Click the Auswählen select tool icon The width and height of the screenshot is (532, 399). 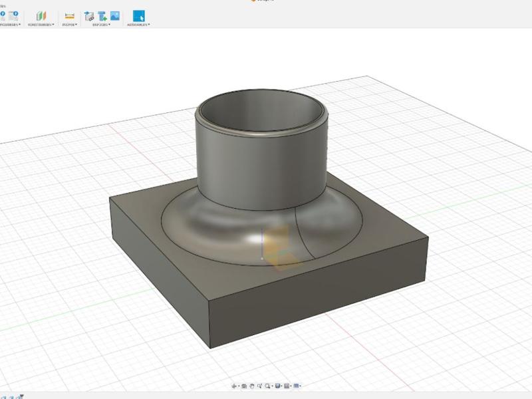point(138,16)
